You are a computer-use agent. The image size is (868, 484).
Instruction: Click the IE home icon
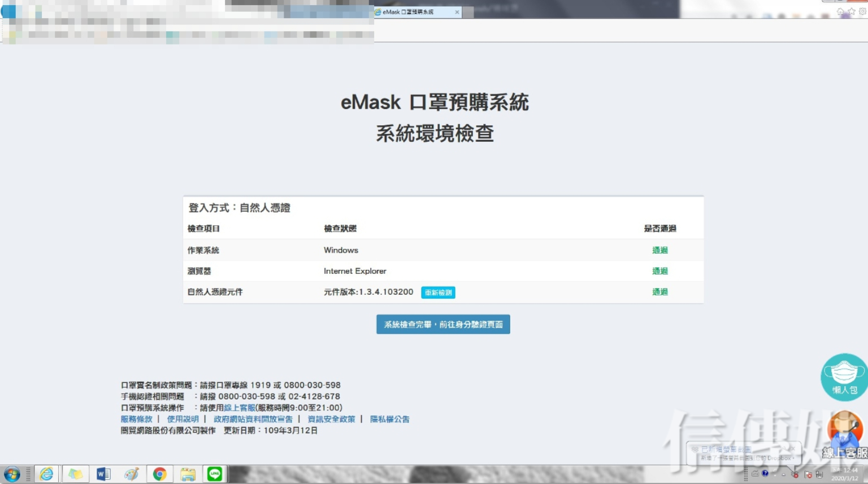(840, 11)
